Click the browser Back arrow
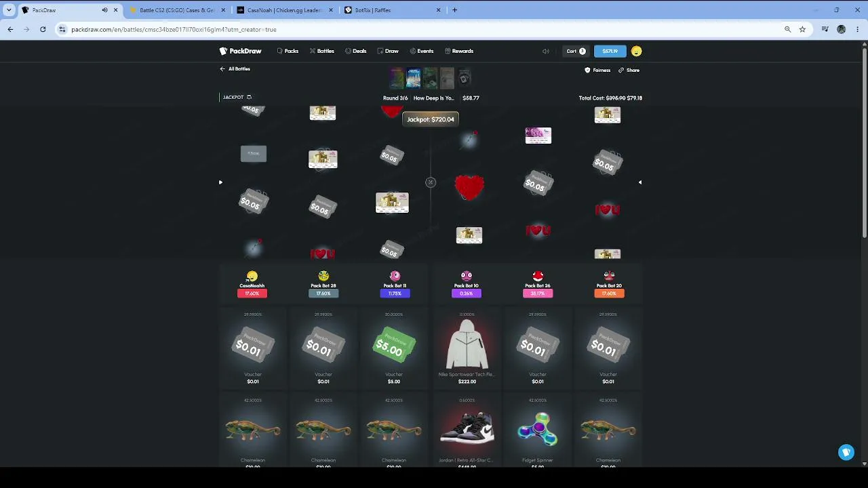868x488 pixels. pyautogui.click(x=10, y=29)
